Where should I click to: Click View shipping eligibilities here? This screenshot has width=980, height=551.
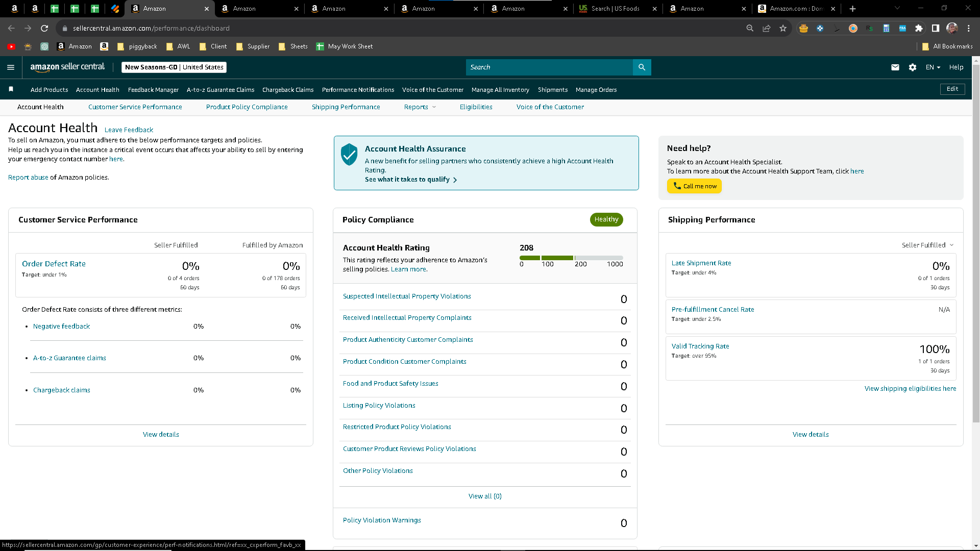coord(910,388)
